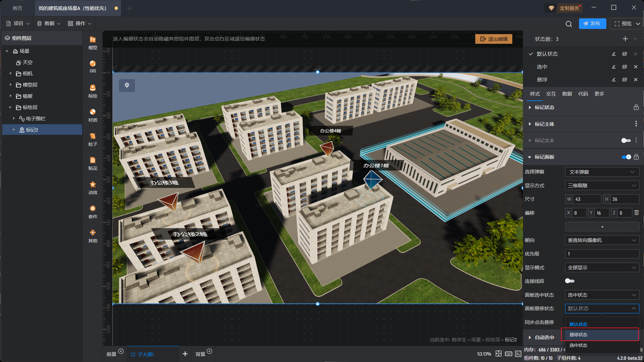
Task: Click the 发布 publish button
Action: coord(592,23)
